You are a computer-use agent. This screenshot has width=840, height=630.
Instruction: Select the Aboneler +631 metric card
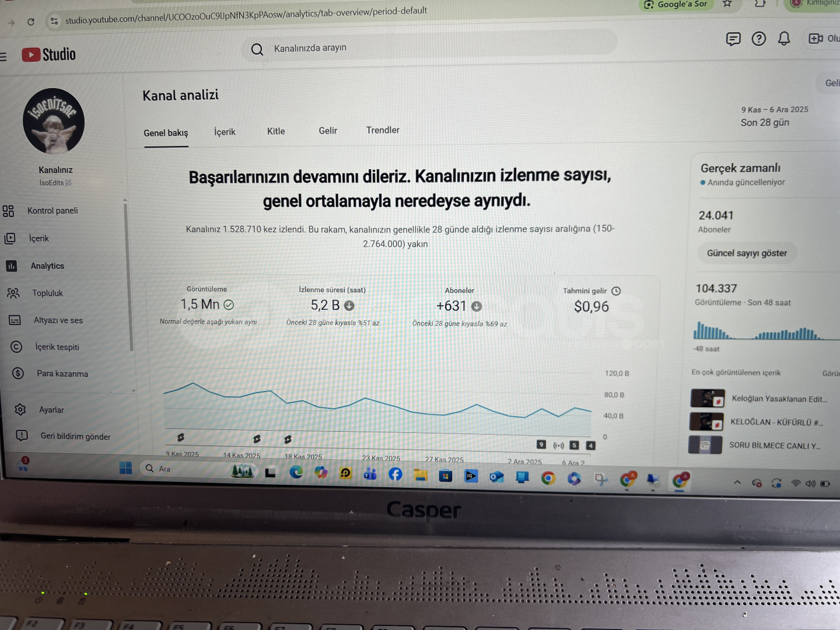click(x=459, y=307)
